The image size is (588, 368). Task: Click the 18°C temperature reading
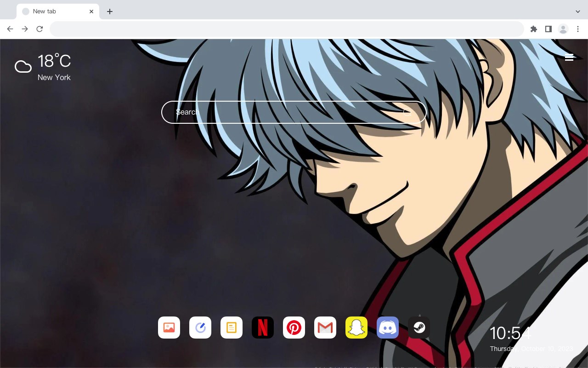click(54, 61)
